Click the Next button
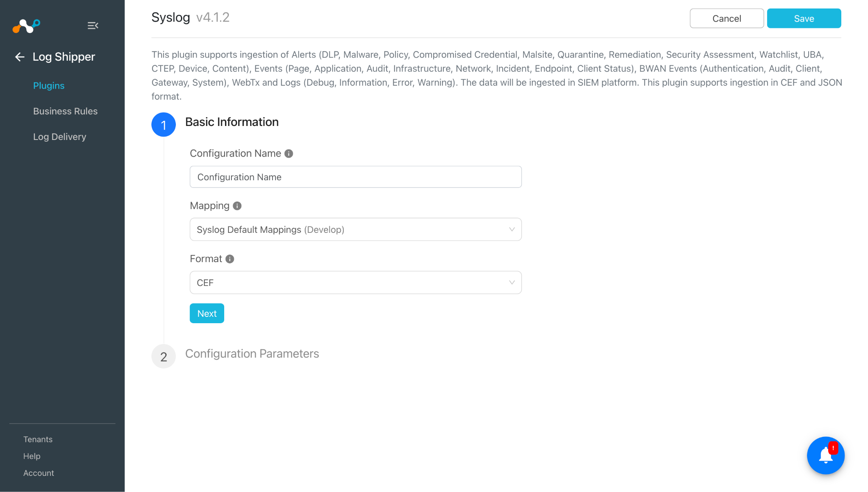Screen dimensions: 868x492 pyautogui.click(x=207, y=313)
